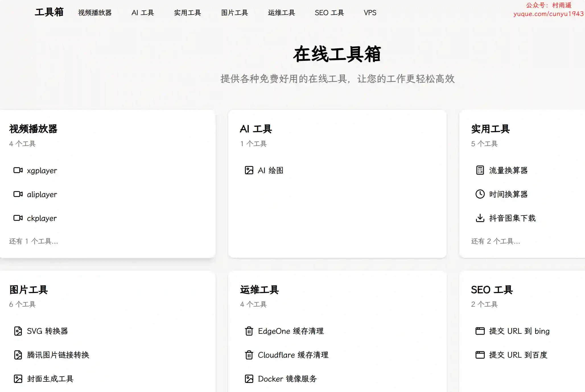The width and height of the screenshot is (585, 392).
Task: Open the 视频播放器 navigation menu item
Action: [95, 13]
